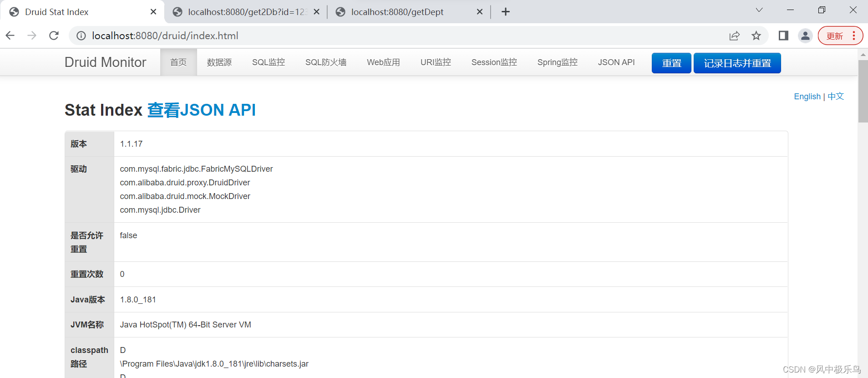The image size is (868, 378).
Task: Select com.alibaba.druid.mock.MockDriver text
Action: [x=185, y=196]
